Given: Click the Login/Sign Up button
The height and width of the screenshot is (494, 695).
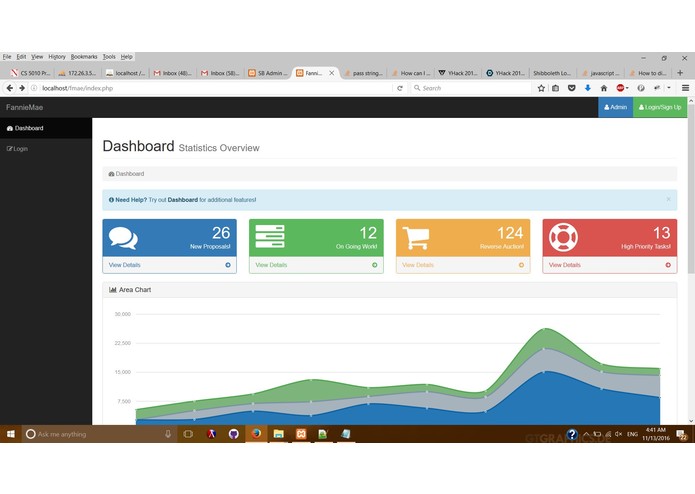Looking at the screenshot, I should tap(660, 107).
